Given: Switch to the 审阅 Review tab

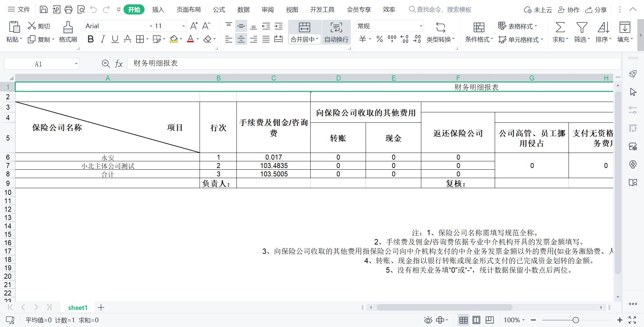Looking at the screenshot, I should tap(268, 9).
